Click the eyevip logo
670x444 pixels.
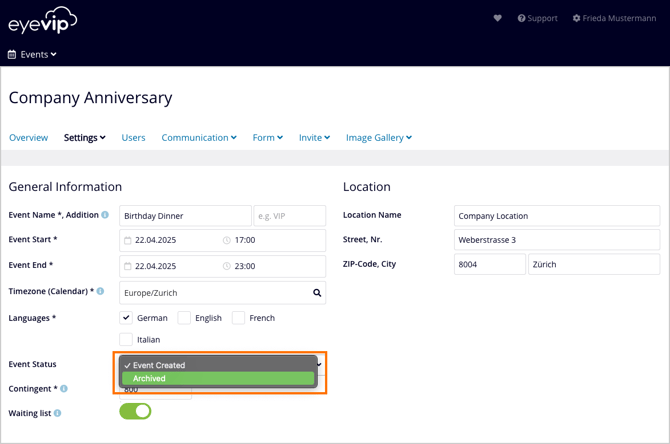(43, 20)
